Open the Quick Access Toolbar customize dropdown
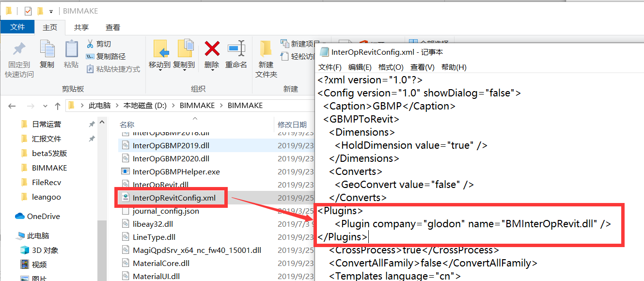The height and width of the screenshot is (281, 644). point(51,11)
